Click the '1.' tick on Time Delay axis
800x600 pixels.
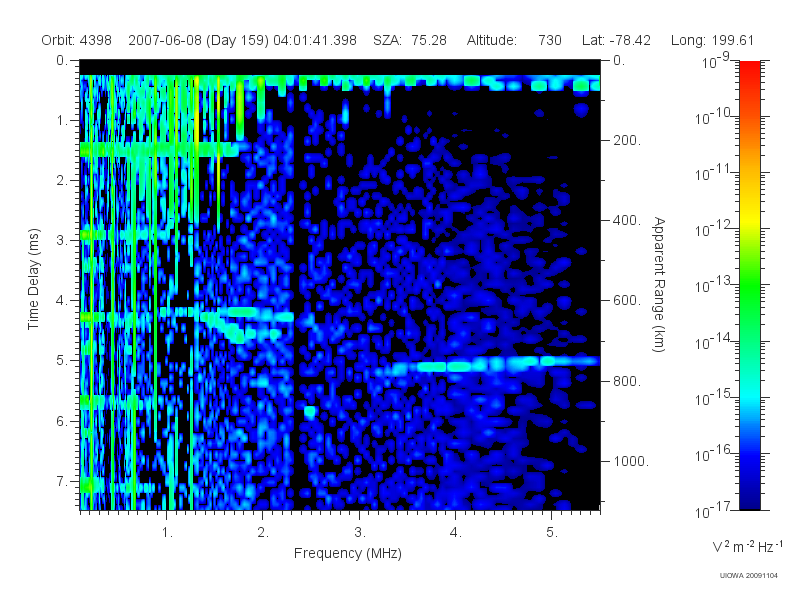click(x=62, y=121)
